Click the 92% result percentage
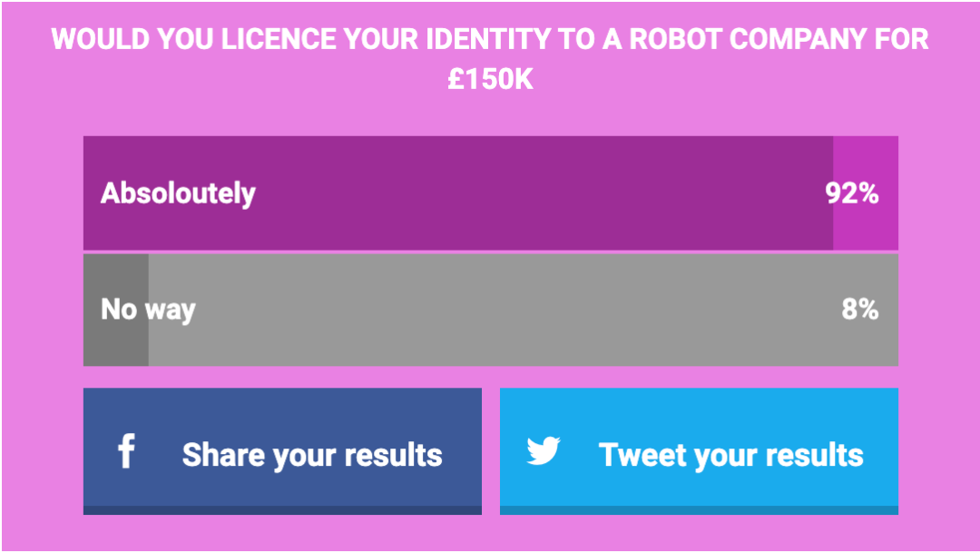Image resolution: width=980 pixels, height=553 pixels. 851,193
